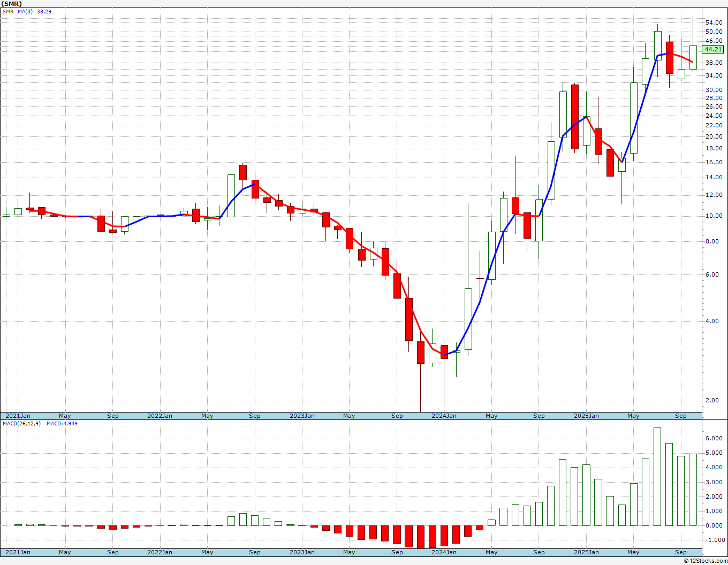Click the 0.000 MACD axis label
The height and width of the screenshot is (565, 728).
[x=715, y=525]
